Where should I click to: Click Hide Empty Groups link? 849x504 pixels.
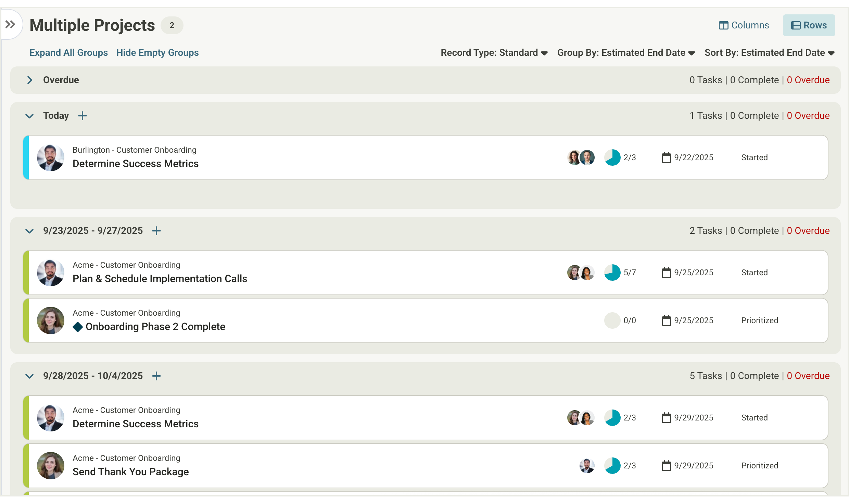(157, 52)
